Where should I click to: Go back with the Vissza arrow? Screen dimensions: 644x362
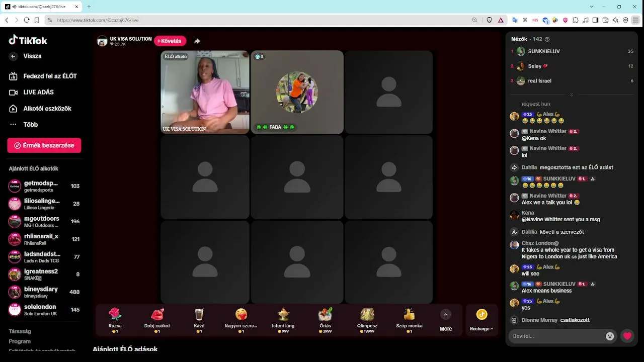coord(14,56)
